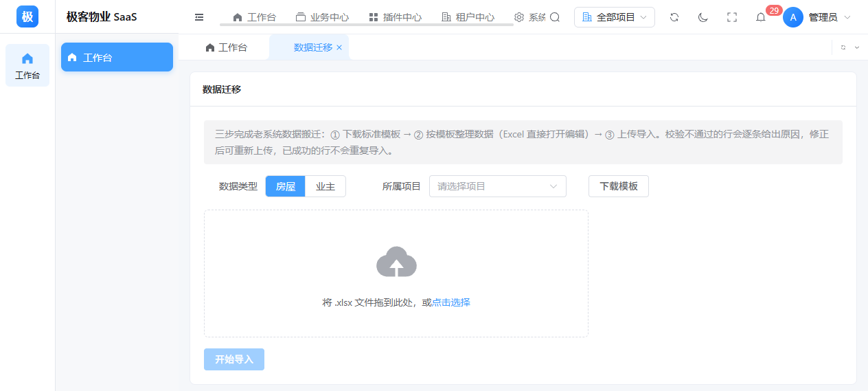Click the 下载模板 button
Image resolution: width=868 pixels, height=391 pixels.
pyautogui.click(x=619, y=186)
